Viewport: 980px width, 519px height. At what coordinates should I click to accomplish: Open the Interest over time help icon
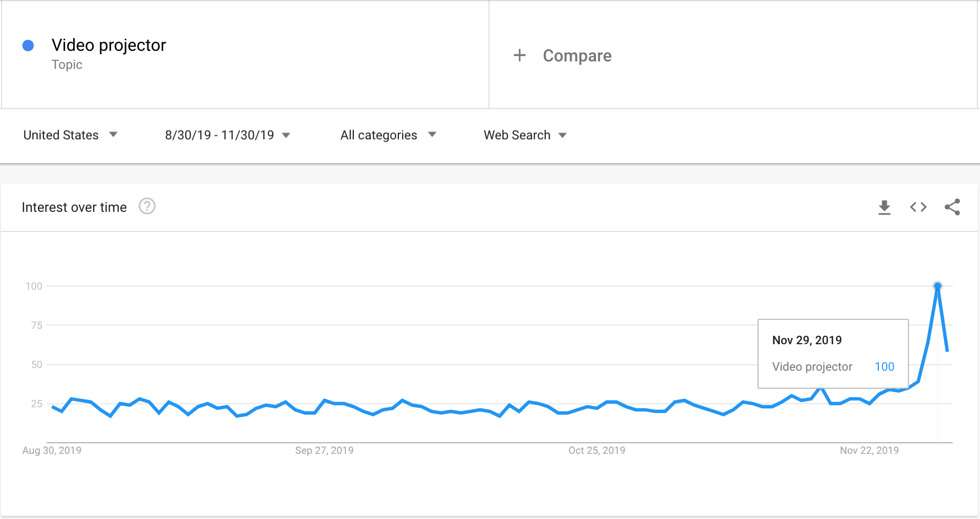coord(147,206)
